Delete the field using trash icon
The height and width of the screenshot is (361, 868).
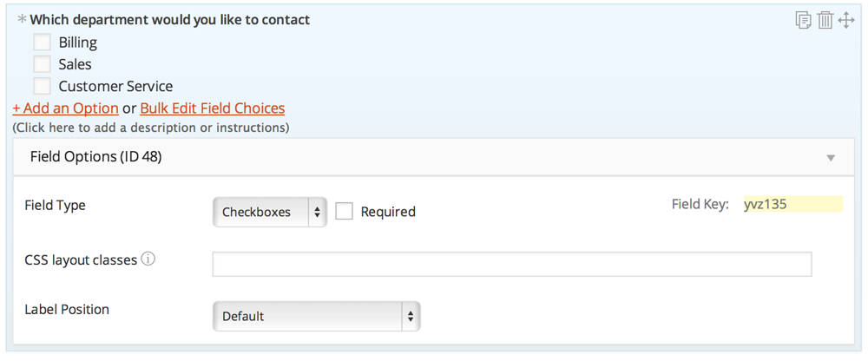pyautogui.click(x=825, y=20)
